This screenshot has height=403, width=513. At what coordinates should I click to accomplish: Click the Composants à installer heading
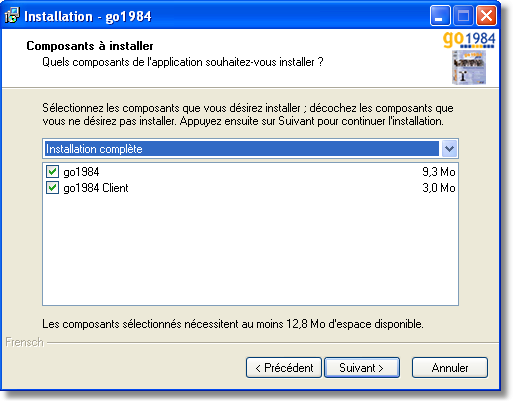(x=90, y=46)
